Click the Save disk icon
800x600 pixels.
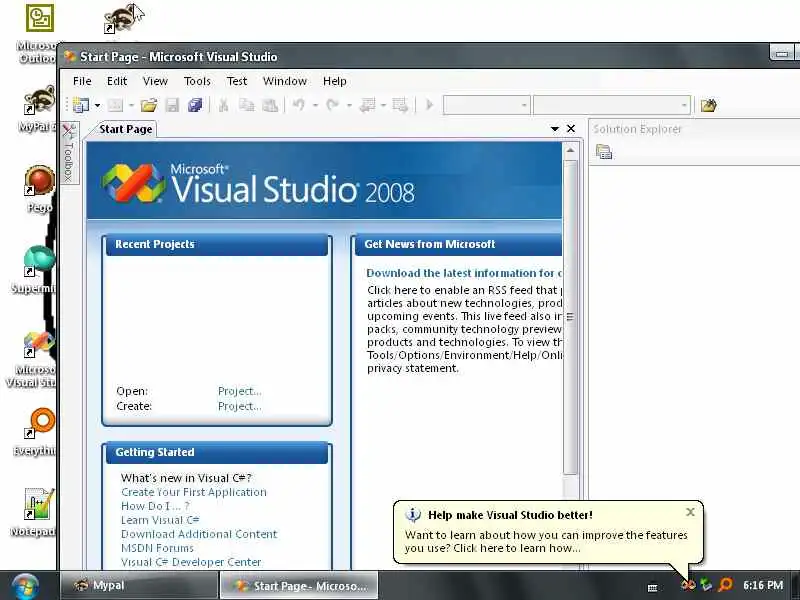[x=172, y=106]
